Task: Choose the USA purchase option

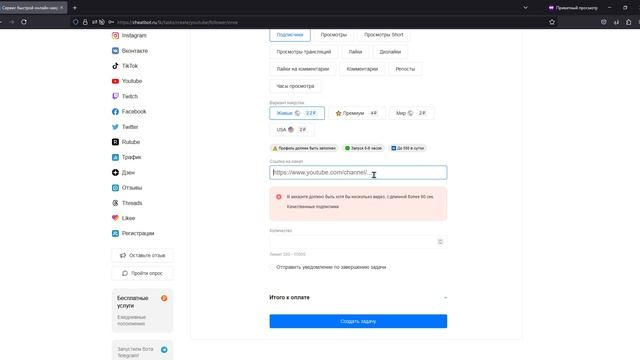Action: 291,130
